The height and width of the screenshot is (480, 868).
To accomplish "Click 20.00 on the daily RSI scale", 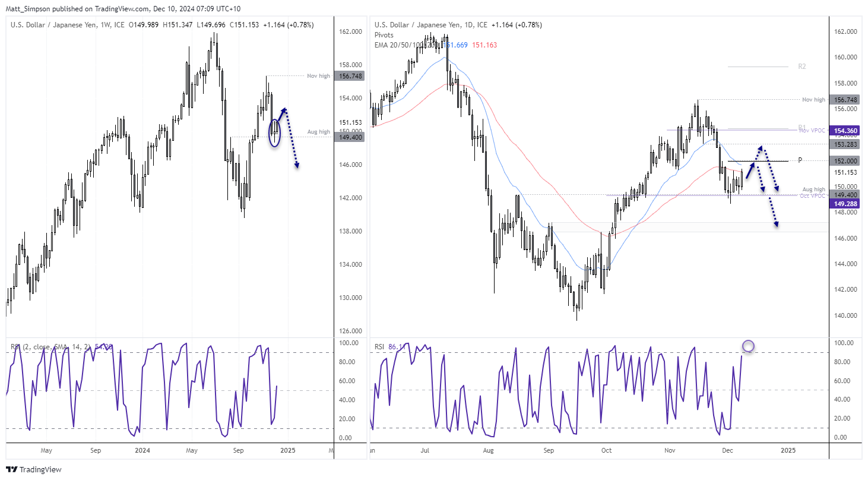I will point(842,418).
